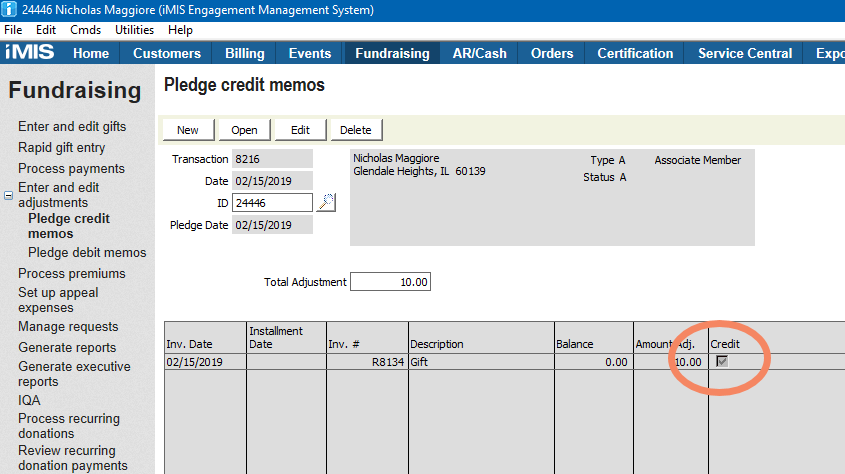The width and height of the screenshot is (845, 474).
Task: Click the New button
Action: (x=188, y=130)
